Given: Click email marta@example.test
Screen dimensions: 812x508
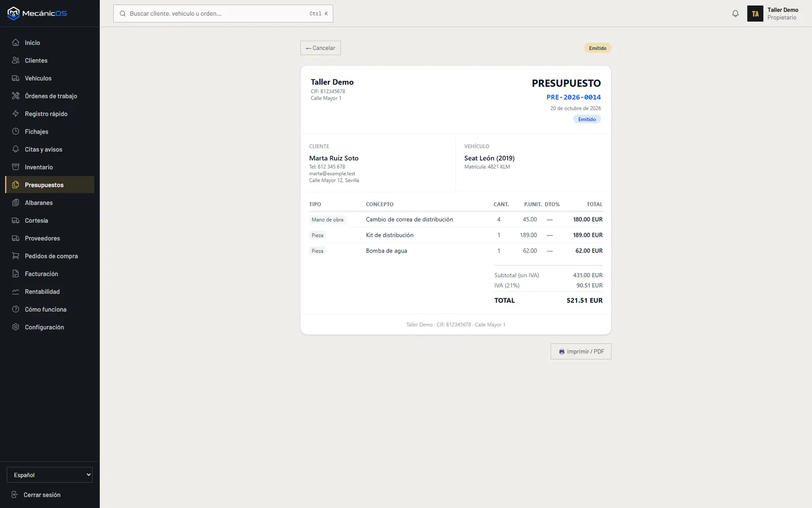Looking at the screenshot, I should (x=332, y=174).
